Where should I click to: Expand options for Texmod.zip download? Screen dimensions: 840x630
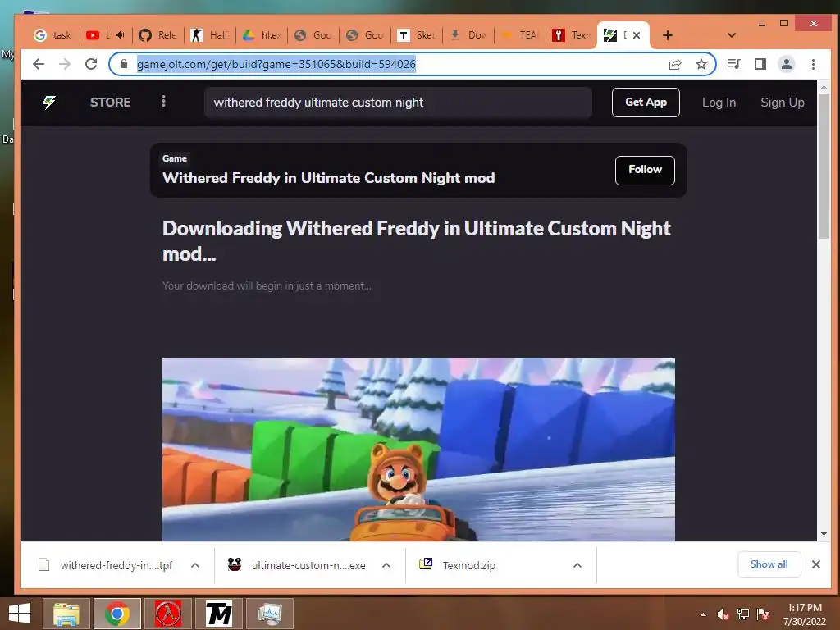pyautogui.click(x=577, y=565)
